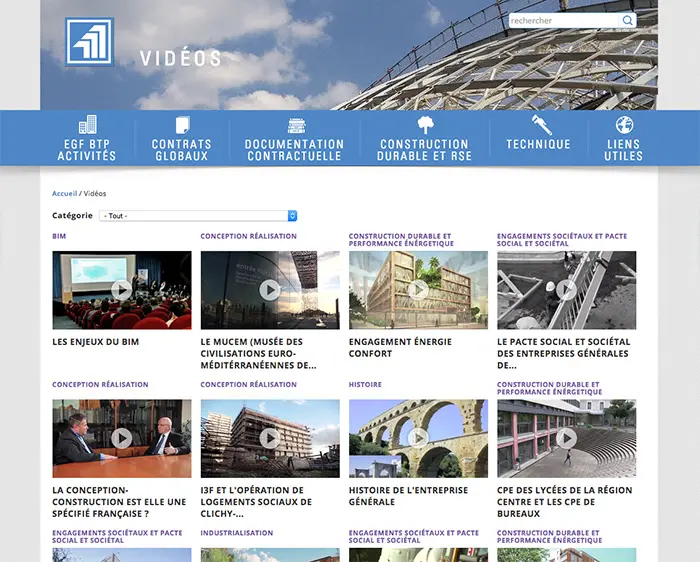The height and width of the screenshot is (562, 700).
Task: Open CPE des Lycées de la Région title
Action: (x=564, y=502)
